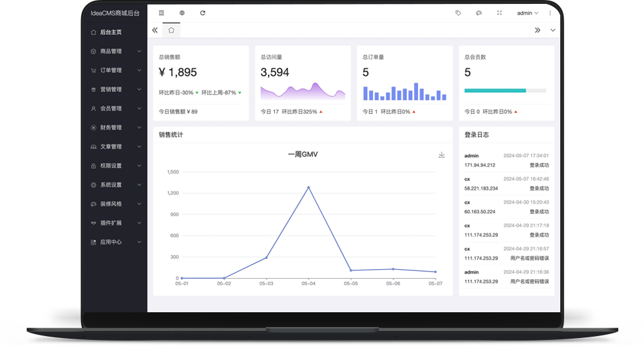This screenshot has height=347, width=644.
Task: Click the refresh icon in top toolbar
Action: pos(203,13)
